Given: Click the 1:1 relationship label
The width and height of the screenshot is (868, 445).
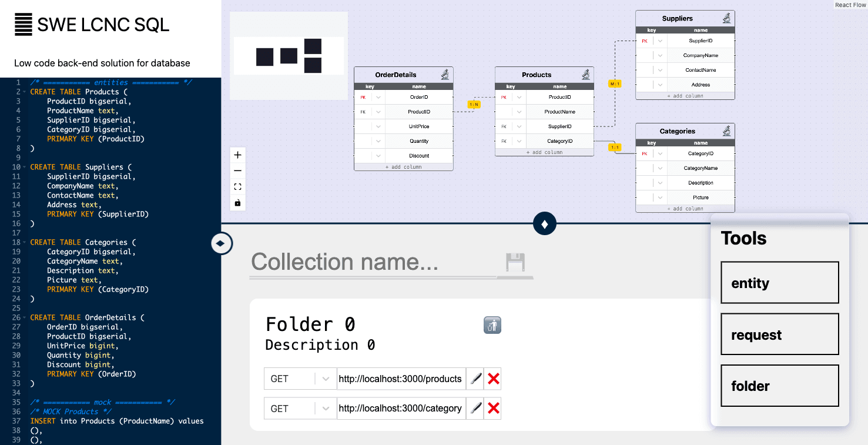Looking at the screenshot, I should point(615,148).
